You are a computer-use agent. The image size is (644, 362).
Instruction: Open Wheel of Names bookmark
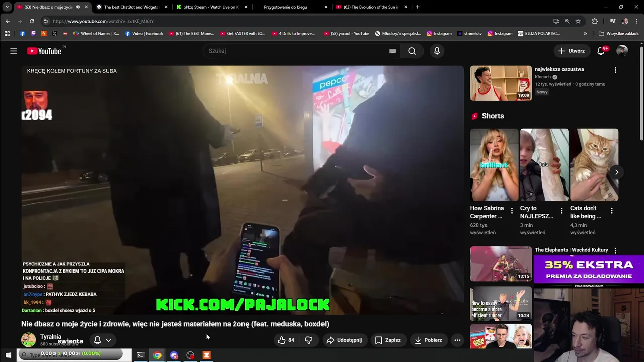(96, 34)
